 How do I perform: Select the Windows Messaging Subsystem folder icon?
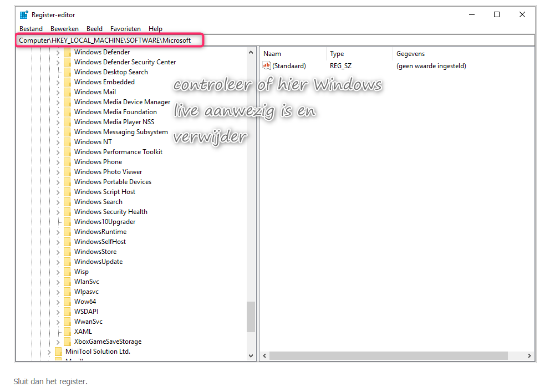67,132
